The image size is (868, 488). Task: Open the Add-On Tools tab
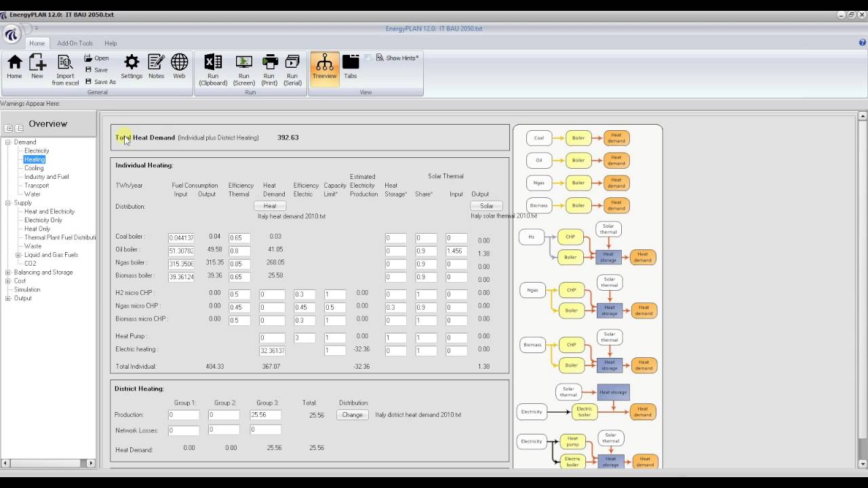tap(75, 43)
